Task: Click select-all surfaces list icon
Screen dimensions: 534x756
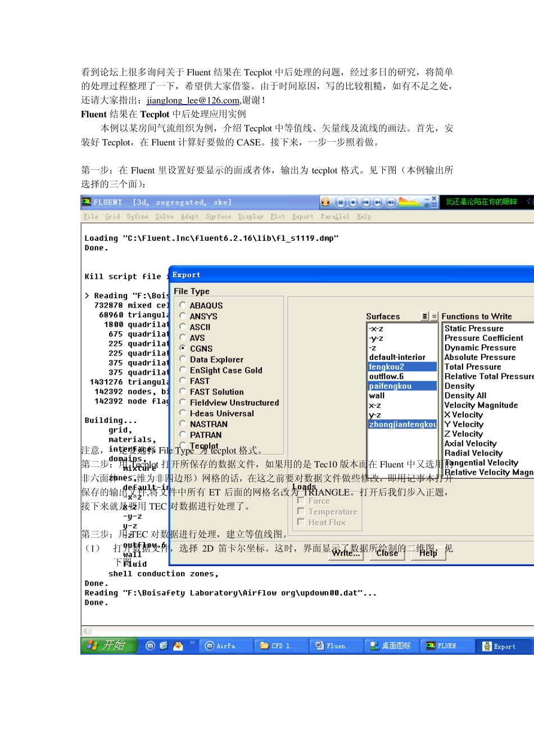Action: tap(426, 317)
